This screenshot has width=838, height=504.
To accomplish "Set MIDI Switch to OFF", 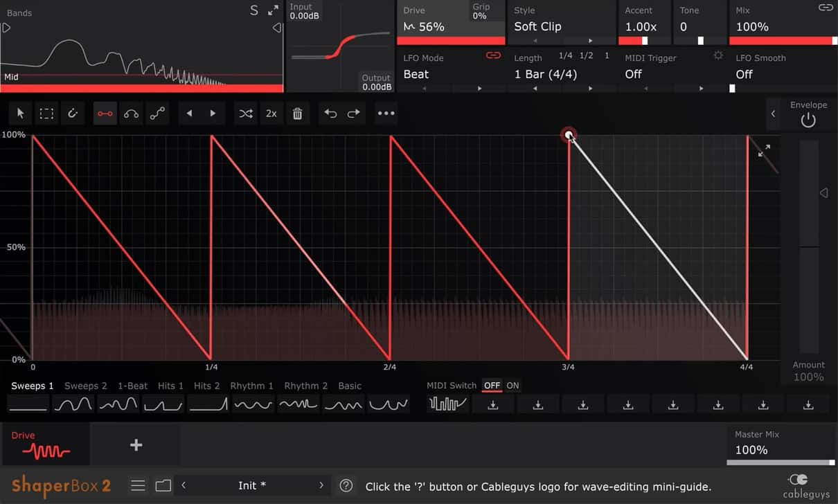I will point(492,386).
